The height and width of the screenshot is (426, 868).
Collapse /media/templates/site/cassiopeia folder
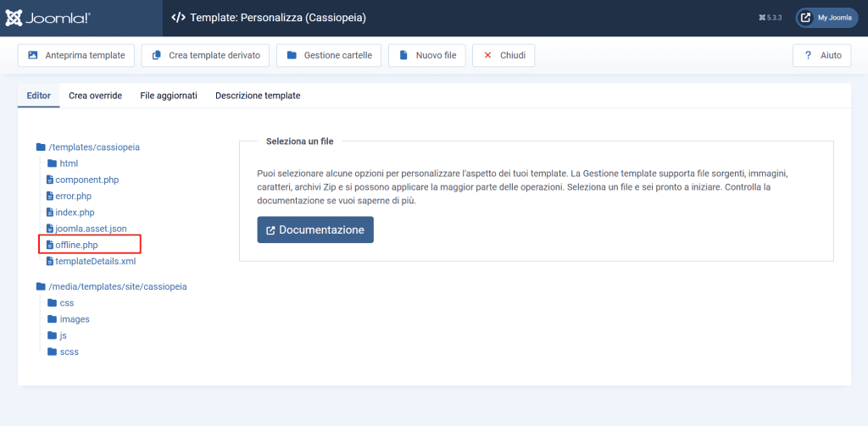point(111,286)
